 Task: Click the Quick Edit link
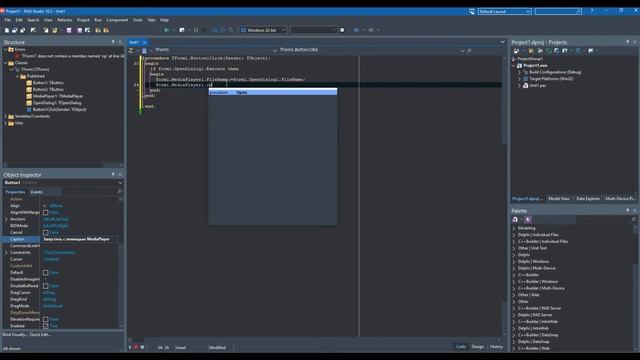40,334
